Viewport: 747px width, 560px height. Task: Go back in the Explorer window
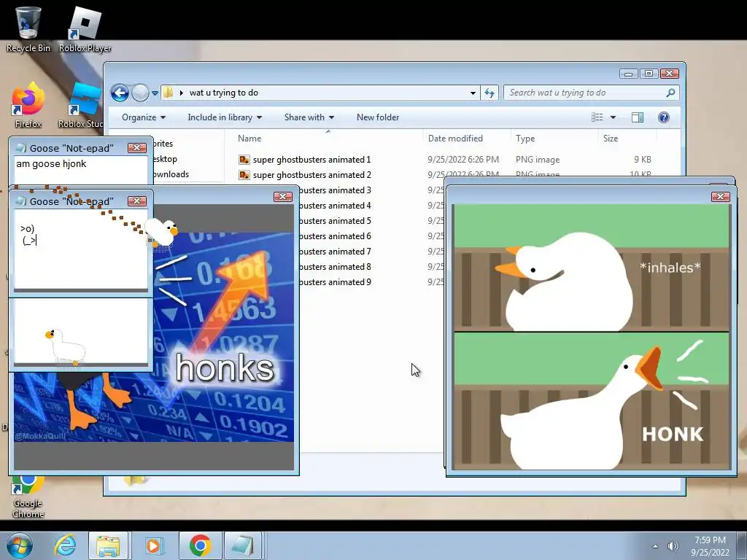(x=120, y=93)
